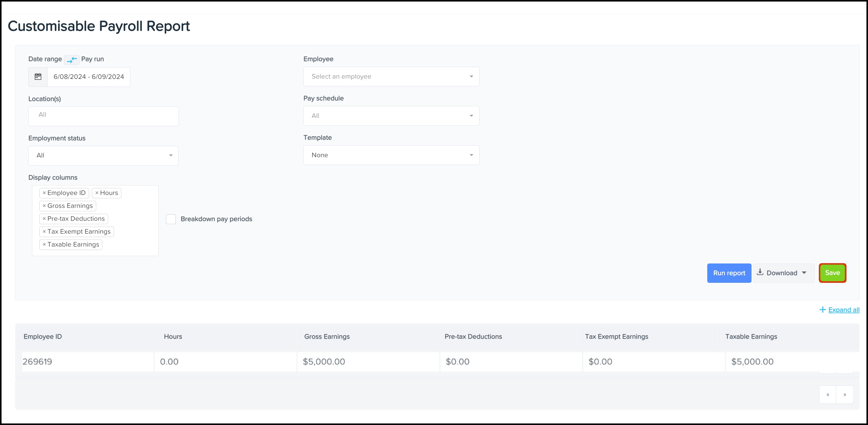Select employee ID cell 269619
Image resolution: width=868 pixels, height=425 pixels.
tap(88, 362)
